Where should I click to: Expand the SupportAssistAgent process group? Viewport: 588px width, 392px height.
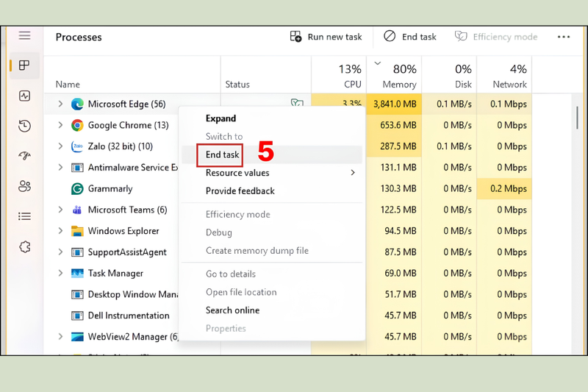(60, 252)
